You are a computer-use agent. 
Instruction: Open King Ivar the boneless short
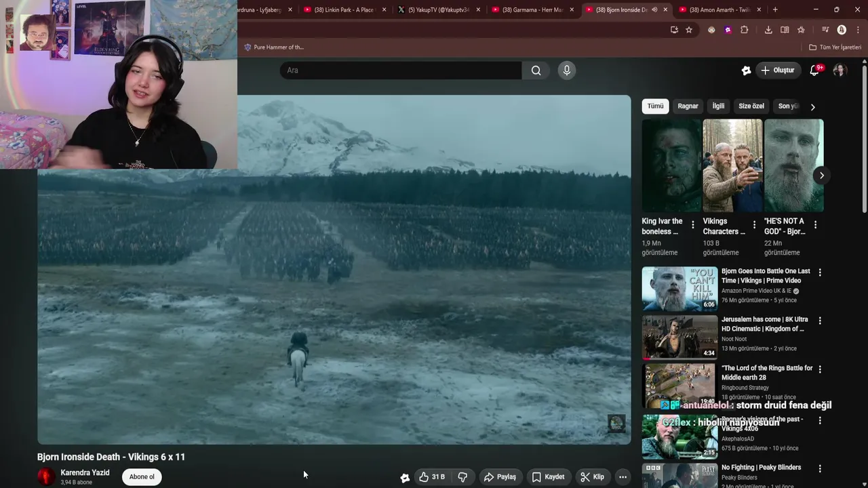(671, 165)
